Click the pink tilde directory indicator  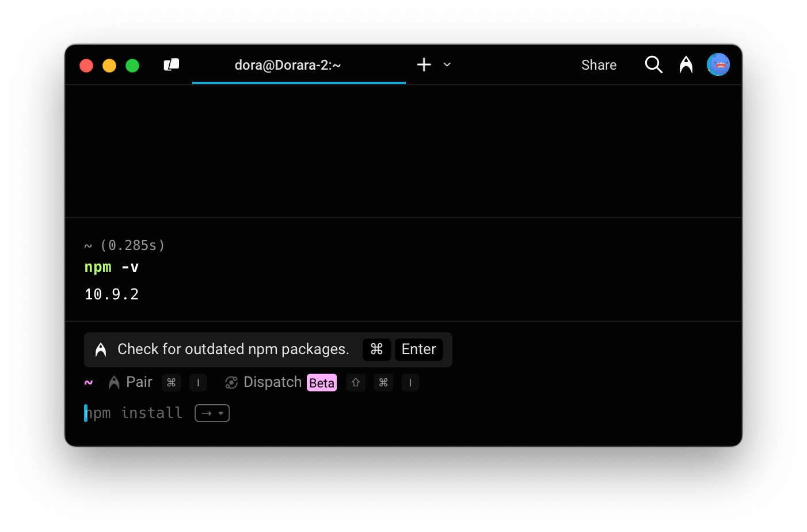(89, 382)
